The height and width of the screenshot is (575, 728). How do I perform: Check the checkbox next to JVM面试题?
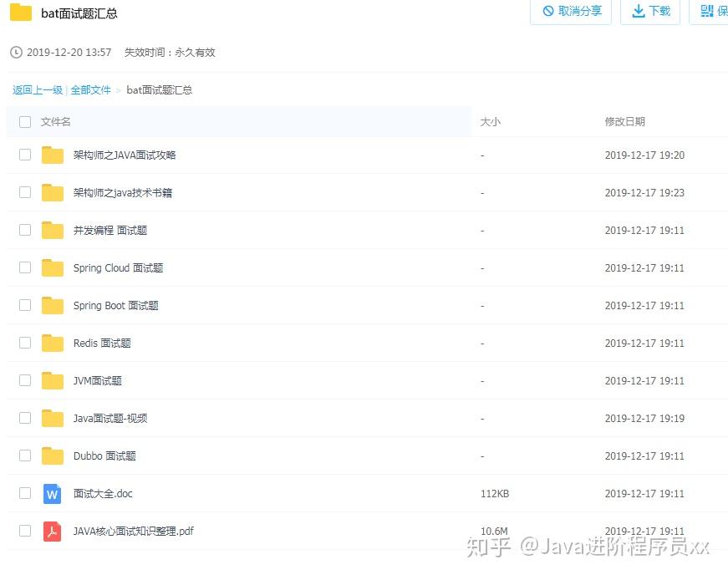click(x=25, y=380)
